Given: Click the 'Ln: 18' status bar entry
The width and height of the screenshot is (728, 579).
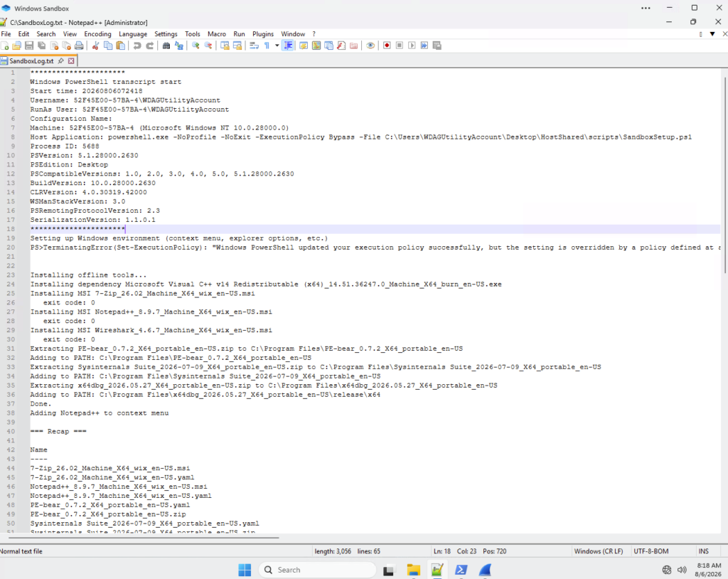Looking at the screenshot, I should [x=442, y=551].
